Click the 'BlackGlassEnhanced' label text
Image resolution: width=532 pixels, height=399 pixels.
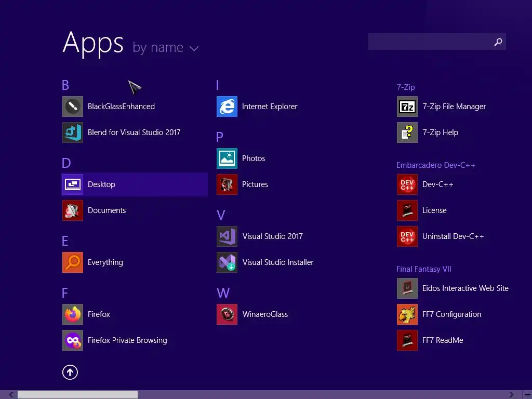tap(121, 107)
